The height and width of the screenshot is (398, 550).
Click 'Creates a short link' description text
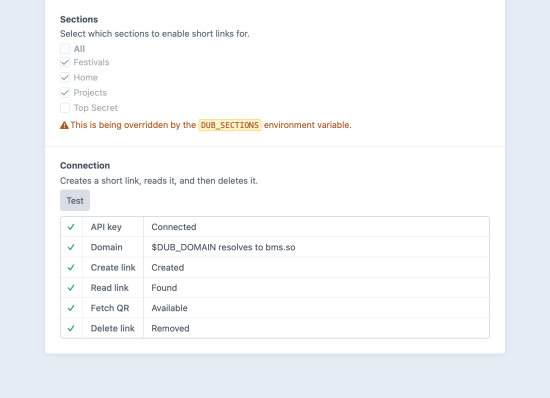[x=159, y=181]
